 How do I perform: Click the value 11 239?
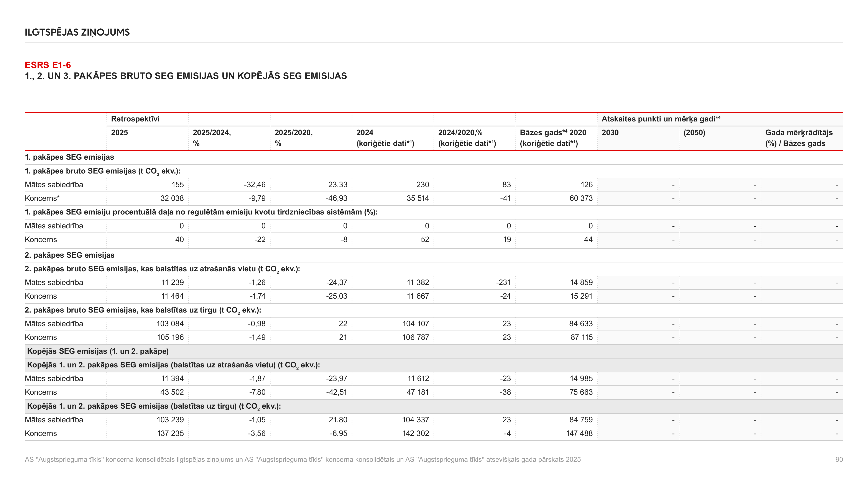(x=173, y=283)
